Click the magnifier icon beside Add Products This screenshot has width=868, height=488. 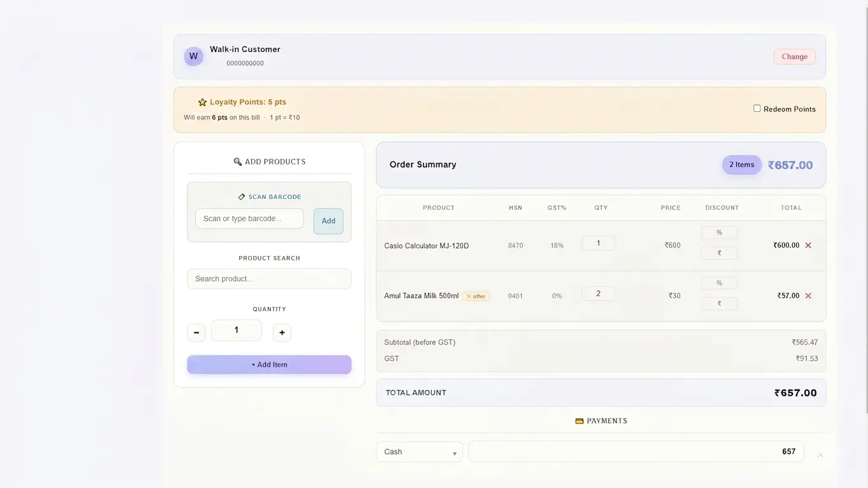click(x=238, y=161)
